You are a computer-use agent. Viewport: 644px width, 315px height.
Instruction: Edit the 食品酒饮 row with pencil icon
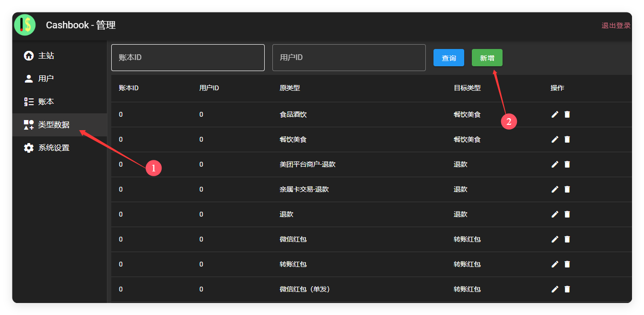pyautogui.click(x=555, y=114)
